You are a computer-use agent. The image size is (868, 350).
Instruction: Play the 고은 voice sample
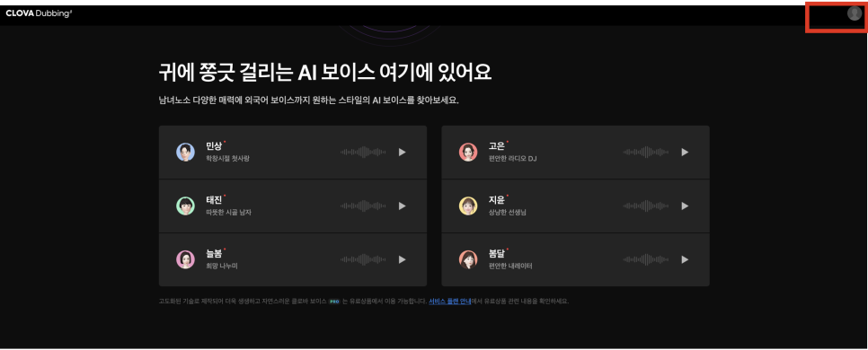tap(685, 152)
